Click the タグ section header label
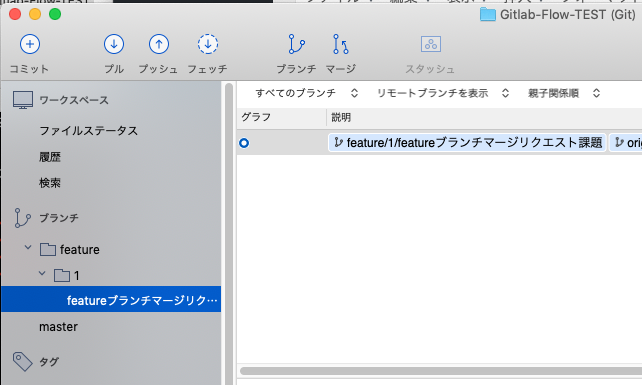This screenshot has height=385, width=642. pyautogui.click(x=49, y=362)
